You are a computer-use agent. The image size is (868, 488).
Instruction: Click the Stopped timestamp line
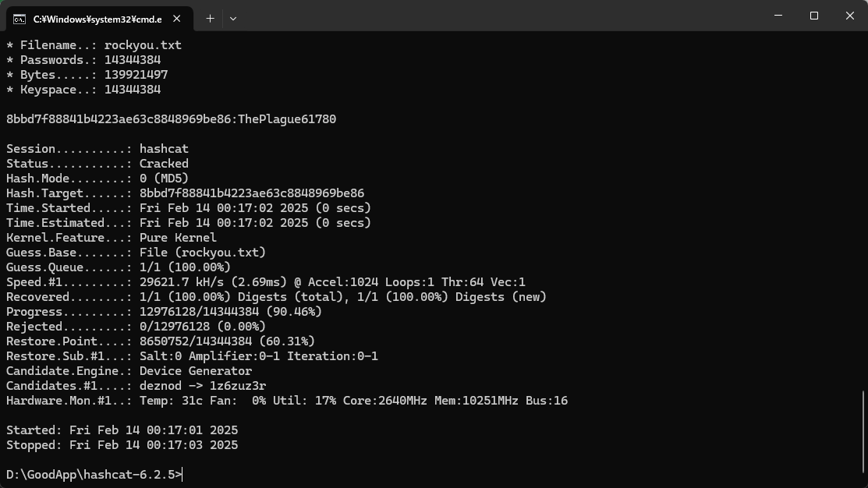(122, 445)
